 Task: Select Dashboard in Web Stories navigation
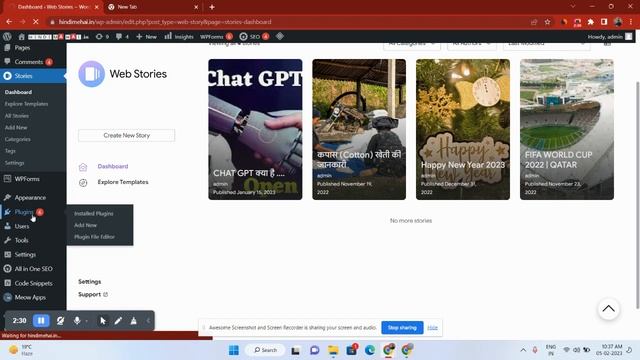(x=113, y=167)
